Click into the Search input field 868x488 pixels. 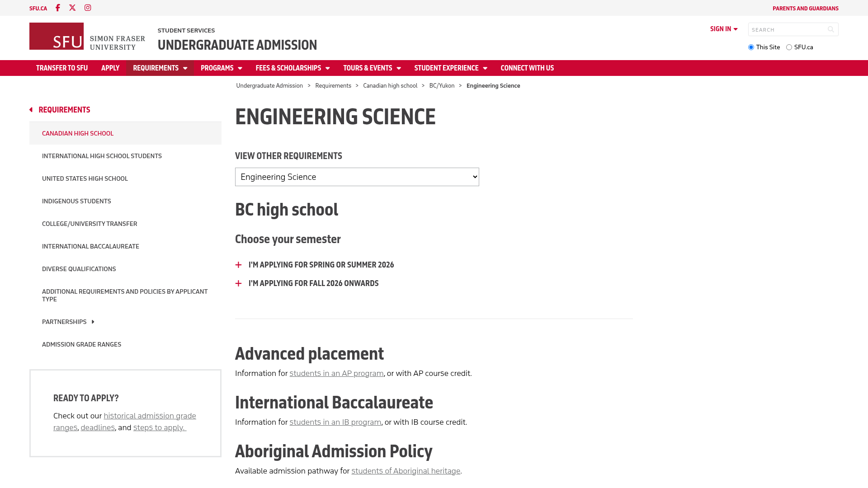point(787,29)
